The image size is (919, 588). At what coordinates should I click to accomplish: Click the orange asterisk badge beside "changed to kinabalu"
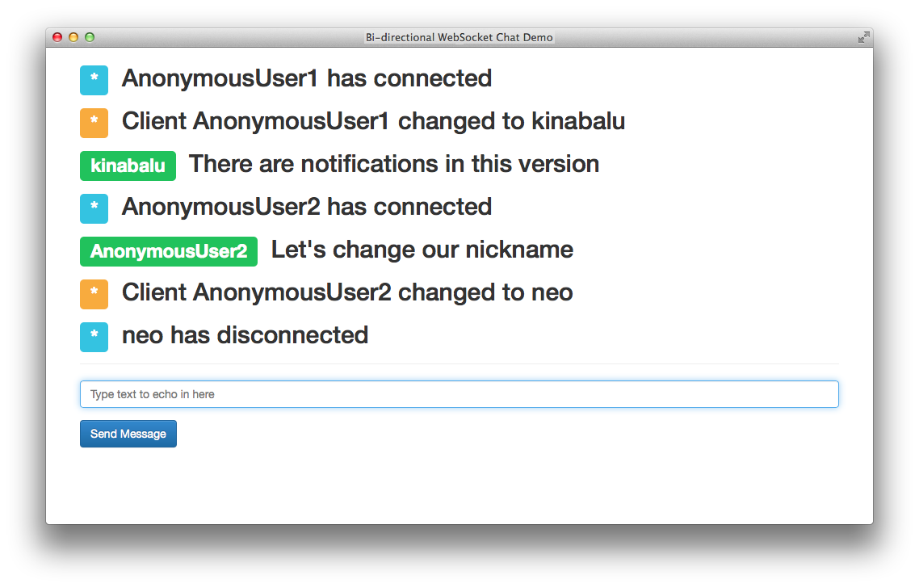point(94,123)
